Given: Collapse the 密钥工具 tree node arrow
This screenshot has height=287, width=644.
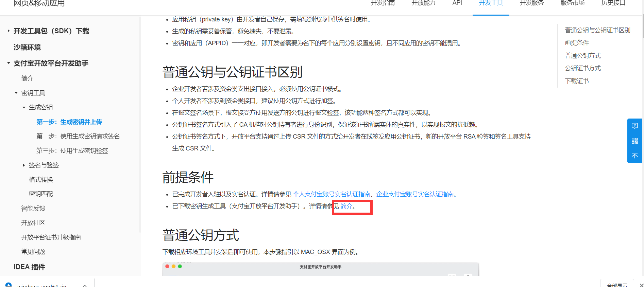Looking at the screenshot, I should pos(16,93).
